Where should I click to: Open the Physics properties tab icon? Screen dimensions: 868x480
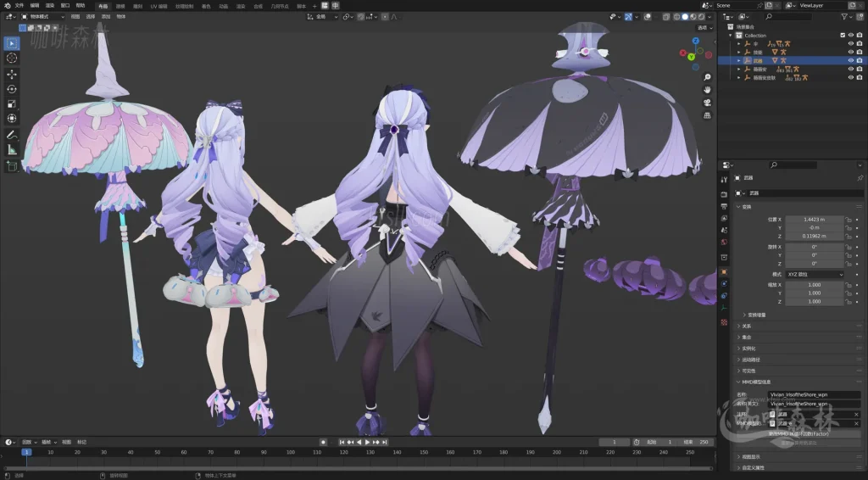pos(724,283)
